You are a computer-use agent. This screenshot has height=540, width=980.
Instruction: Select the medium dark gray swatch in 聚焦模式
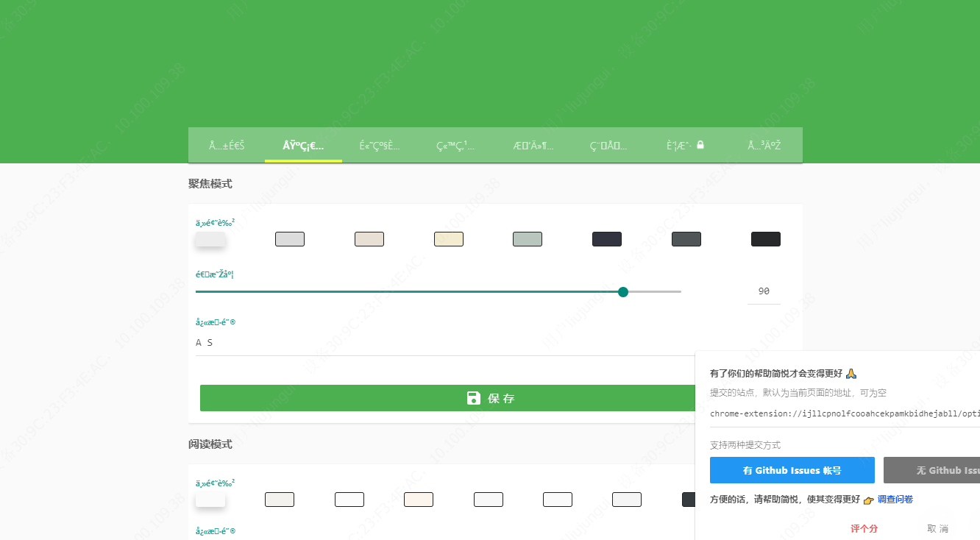coord(686,239)
